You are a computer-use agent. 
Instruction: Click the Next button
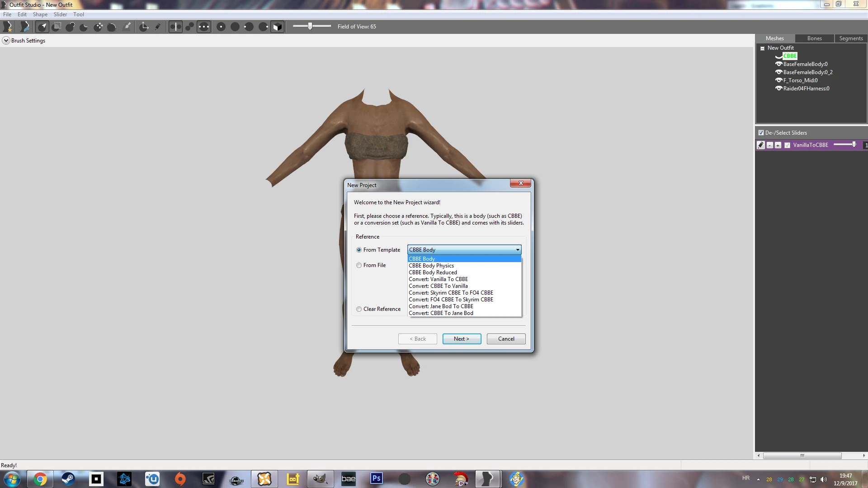(462, 338)
